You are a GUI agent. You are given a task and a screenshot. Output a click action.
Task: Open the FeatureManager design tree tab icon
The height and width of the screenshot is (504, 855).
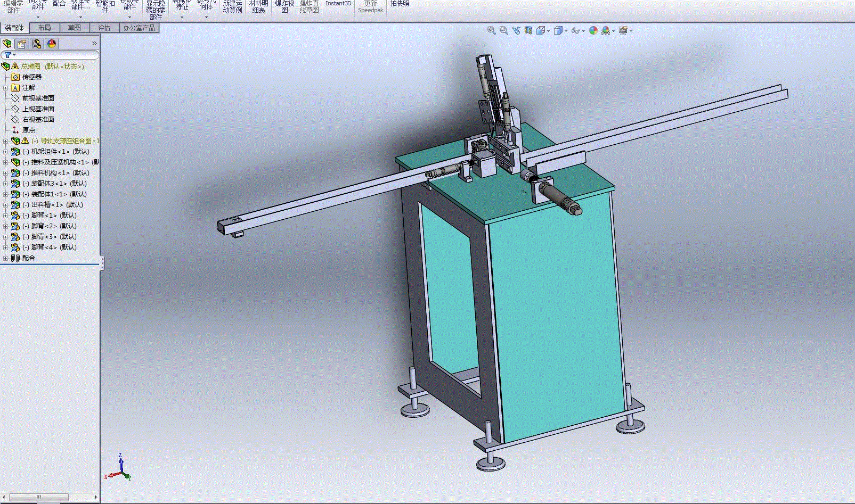pos(7,44)
